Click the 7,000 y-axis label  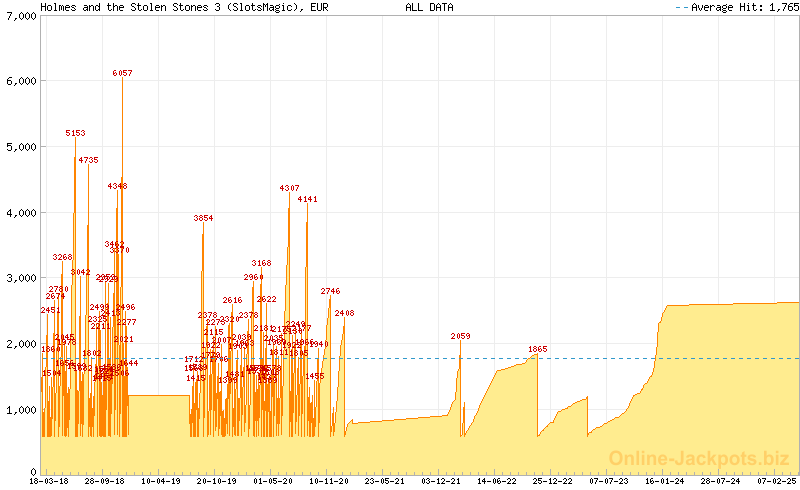tap(19, 18)
